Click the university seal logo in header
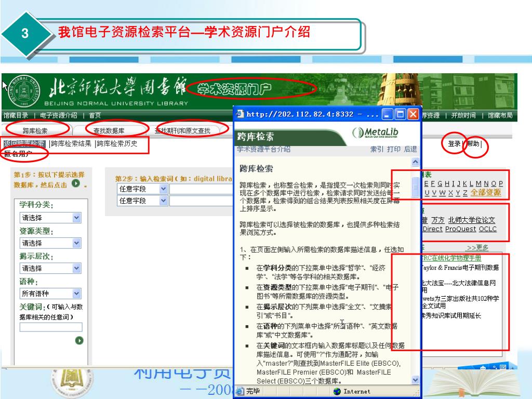The image size is (532, 399). 24,90
